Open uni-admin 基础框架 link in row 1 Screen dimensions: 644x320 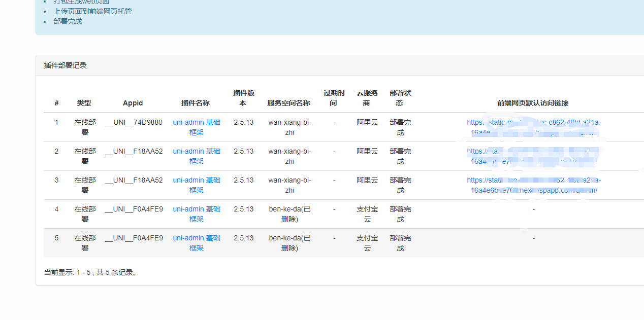(197, 127)
